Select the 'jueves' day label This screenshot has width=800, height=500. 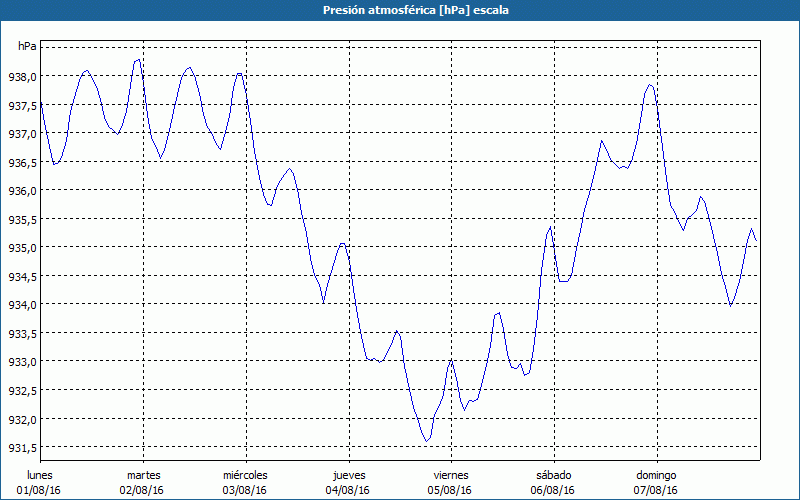click(348, 474)
